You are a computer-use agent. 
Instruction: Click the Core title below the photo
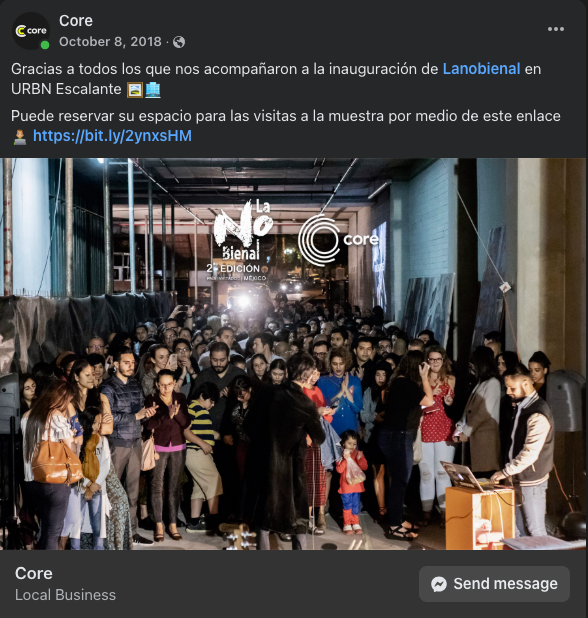33,573
